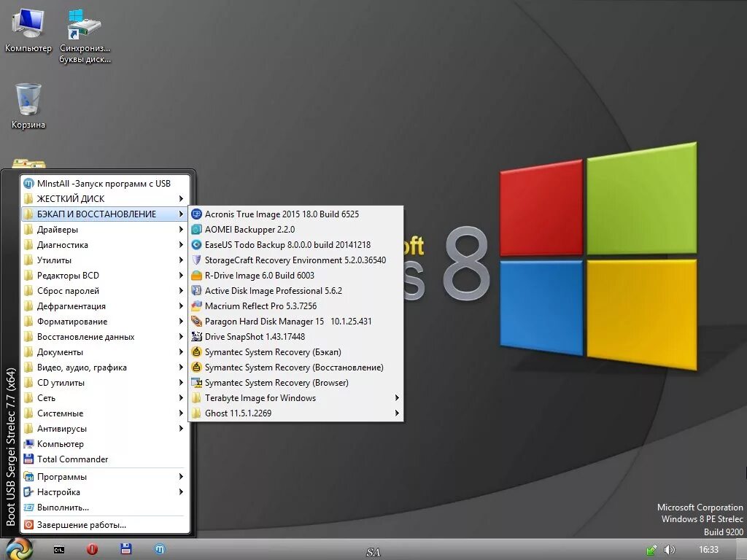The width and height of the screenshot is (747, 560).
Task: Click the AOMEI Backupper 2.2.0 icon
Action: [x=196, y=230]
